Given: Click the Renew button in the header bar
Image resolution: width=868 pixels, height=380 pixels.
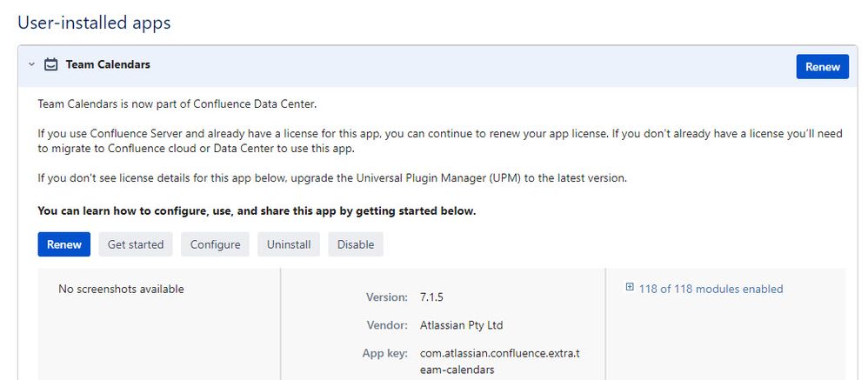Looking at the screenshot, I should pyautogui.click(x=822, y=67).
